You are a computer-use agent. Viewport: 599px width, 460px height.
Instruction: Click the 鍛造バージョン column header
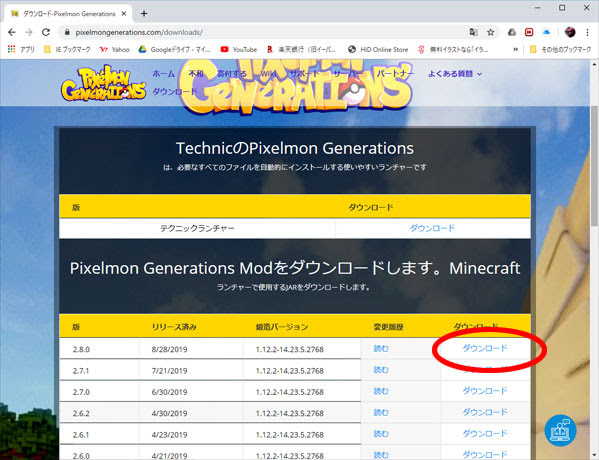click(x=282, y=327)
